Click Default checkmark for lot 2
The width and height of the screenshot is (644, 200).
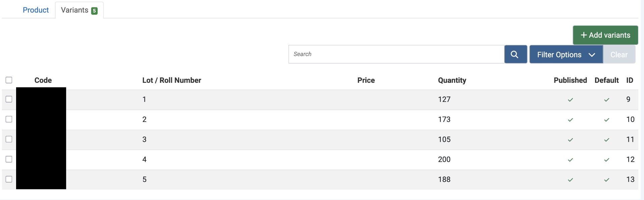606,120
